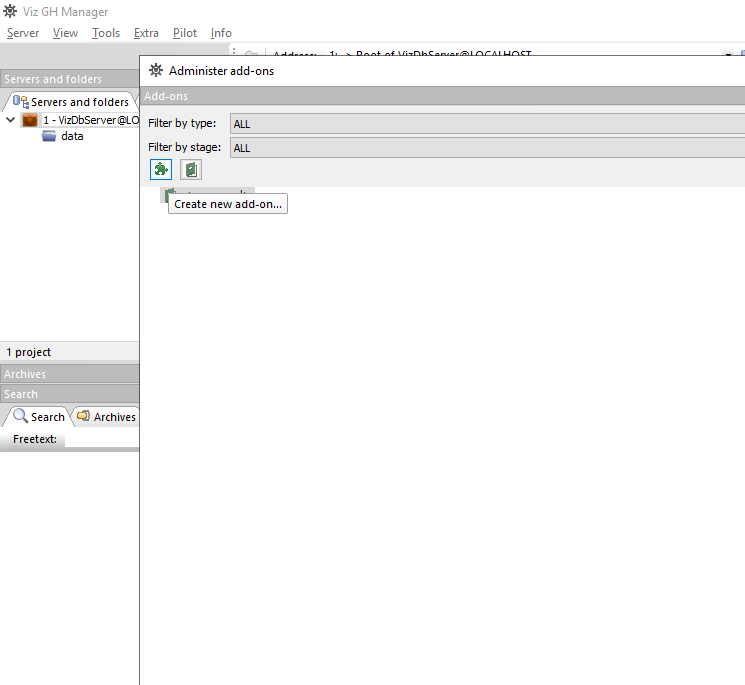The height and width of the screenshot is (685, 745).
Task: Open the Pilot menu
Action: [x=185, y=33]
